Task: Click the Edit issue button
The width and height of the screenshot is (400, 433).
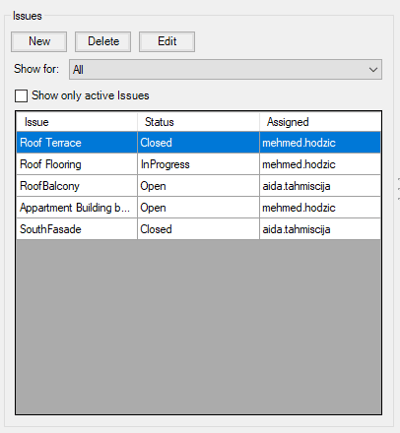Action: click(167, 42)
